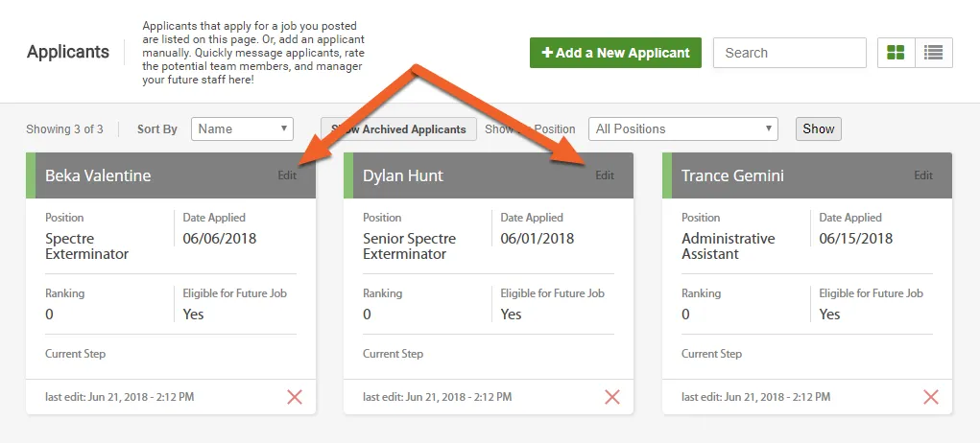Click date 06/15/2018 on Trance's card
Screen dimensions: 980x443
(x=855, y=239)
